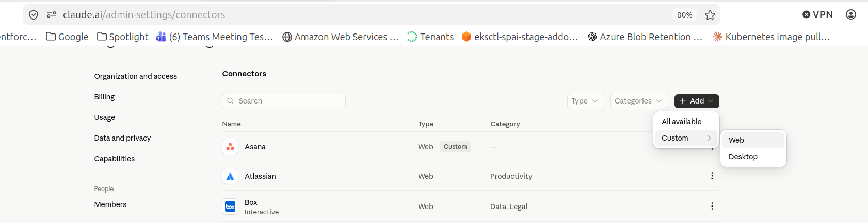This screenshot has height=223, width=868.
Task: Click the Category column header
Action: point(505,124)
